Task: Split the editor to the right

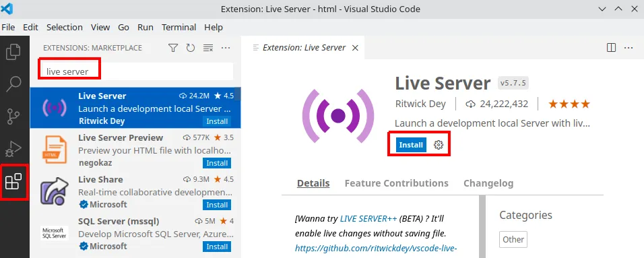Action: [611, 48]
